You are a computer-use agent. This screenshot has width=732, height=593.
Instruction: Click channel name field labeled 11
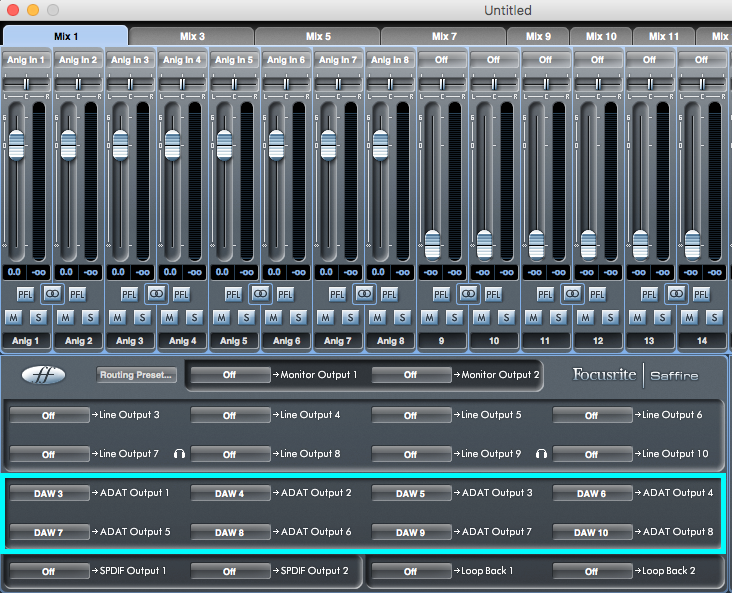pos(545,341)
